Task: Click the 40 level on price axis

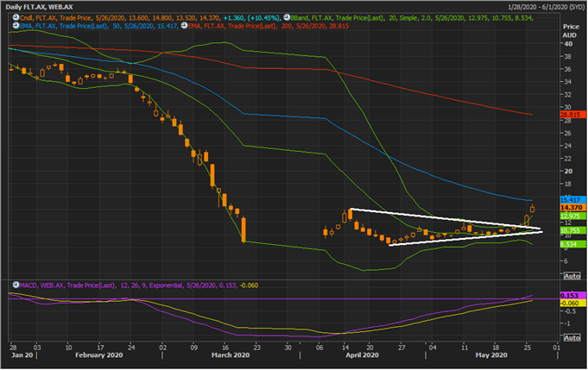Action: (568, 44)
